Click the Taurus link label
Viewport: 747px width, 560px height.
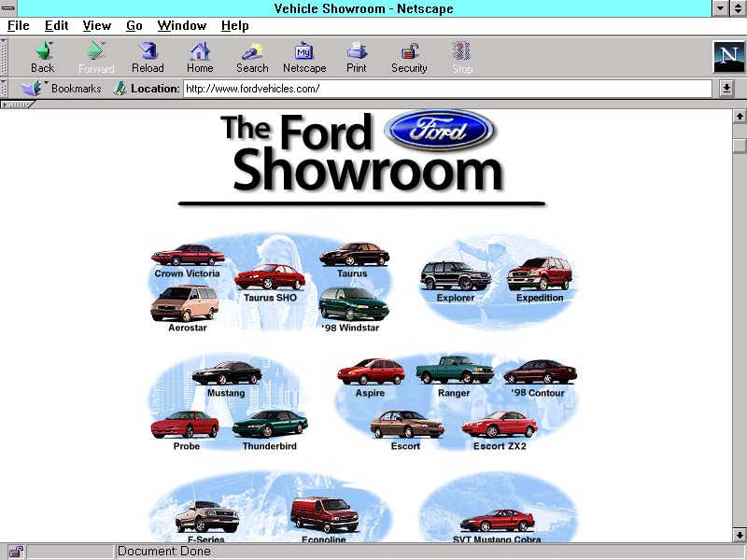point(352,273)
